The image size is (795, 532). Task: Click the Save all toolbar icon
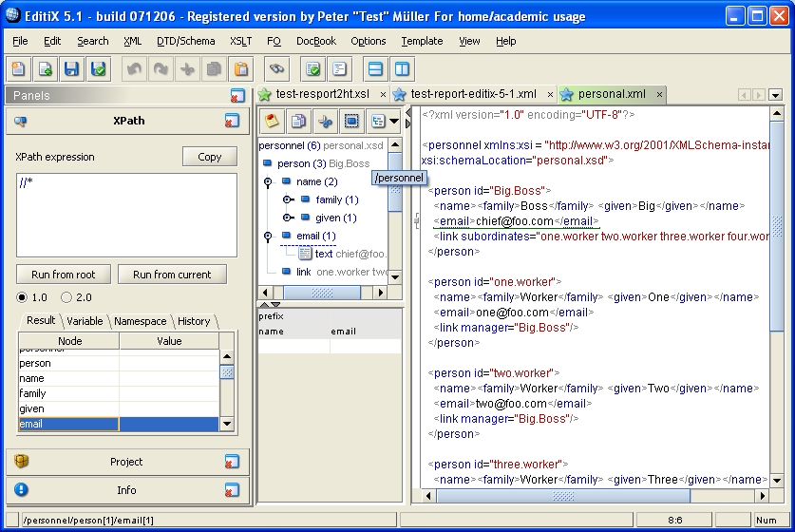(99, 69)
